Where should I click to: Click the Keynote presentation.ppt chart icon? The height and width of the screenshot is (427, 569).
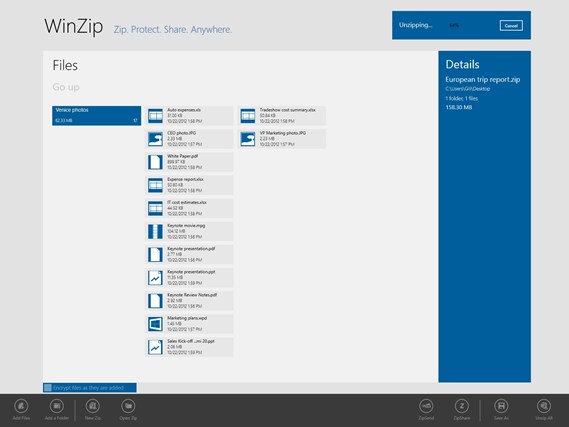pos(155,278)
